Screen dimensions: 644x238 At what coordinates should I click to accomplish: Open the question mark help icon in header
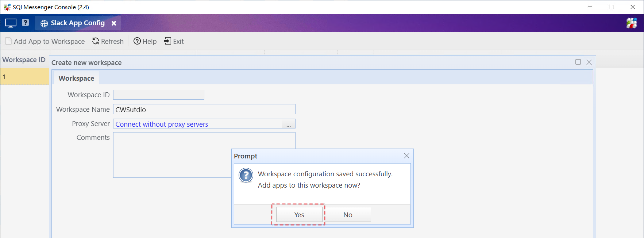[25, 23]
